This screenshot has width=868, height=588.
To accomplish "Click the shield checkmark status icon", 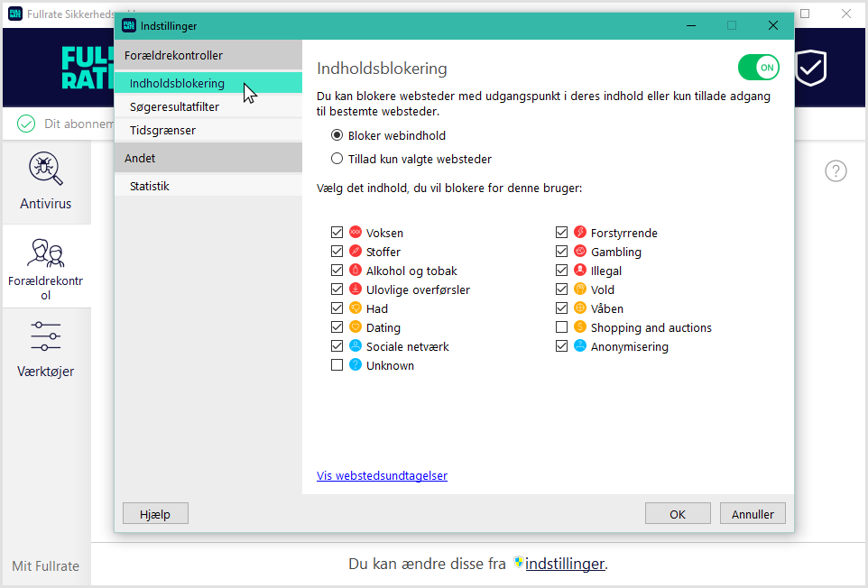I will pos(810,68).
